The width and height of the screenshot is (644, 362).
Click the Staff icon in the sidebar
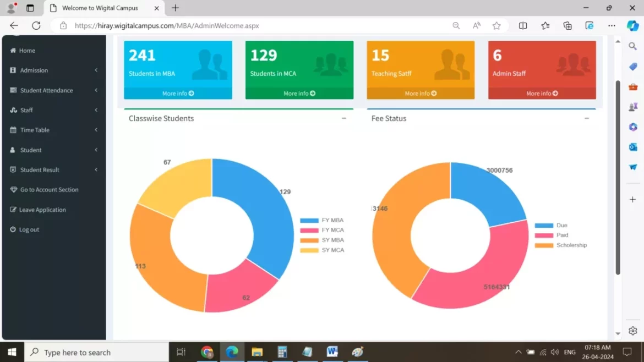tap(12, 109)
